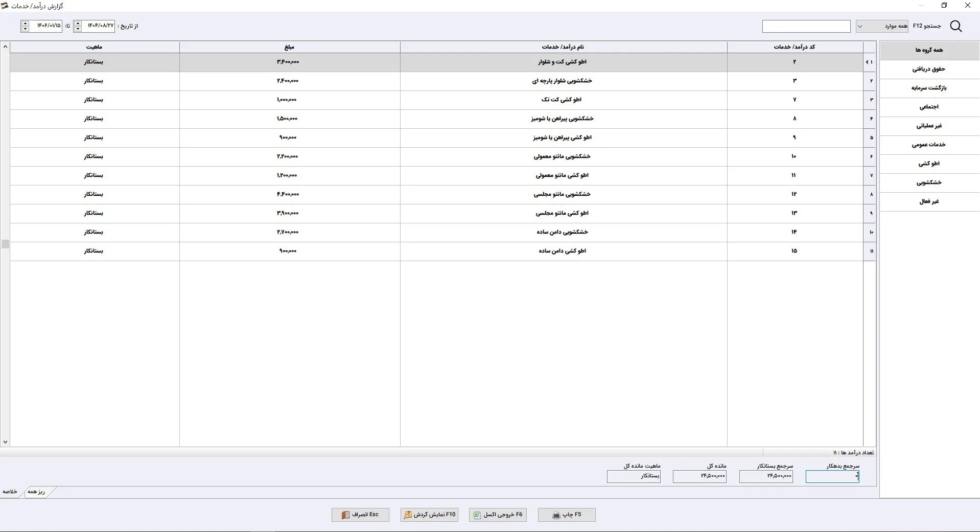Click the F10 نمایش گردش button icon

408,515
